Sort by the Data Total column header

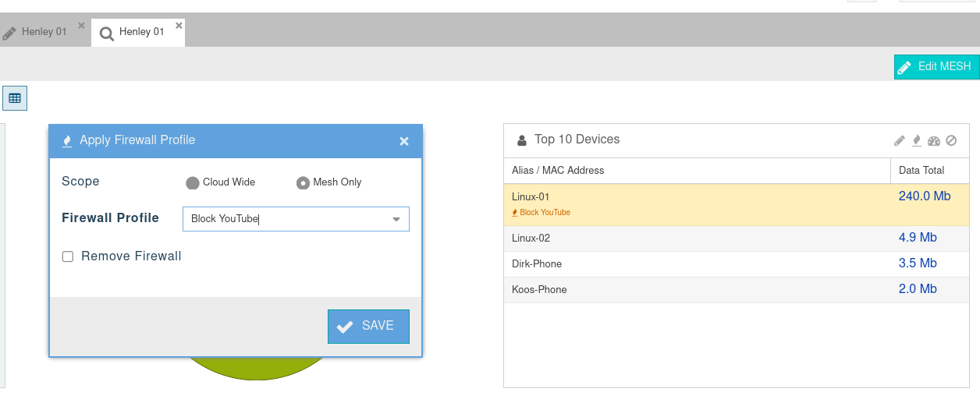coord(921,171)
